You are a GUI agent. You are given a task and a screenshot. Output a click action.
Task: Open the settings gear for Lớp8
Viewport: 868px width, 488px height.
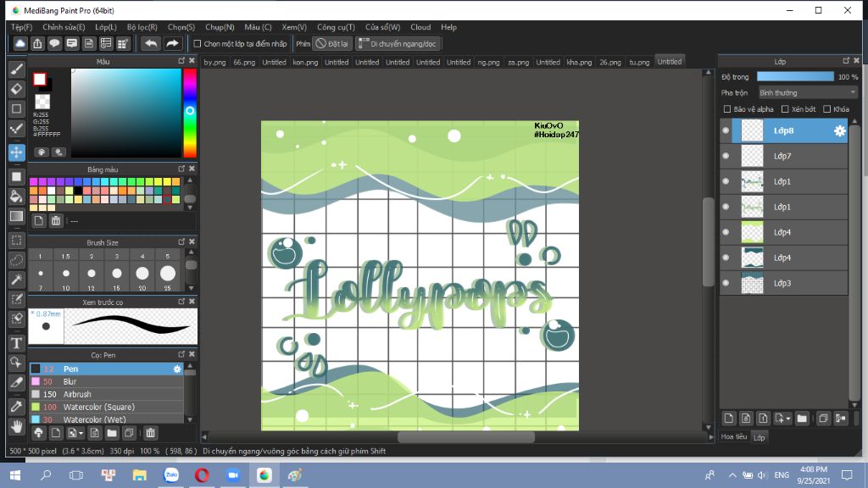click(839, 130)
